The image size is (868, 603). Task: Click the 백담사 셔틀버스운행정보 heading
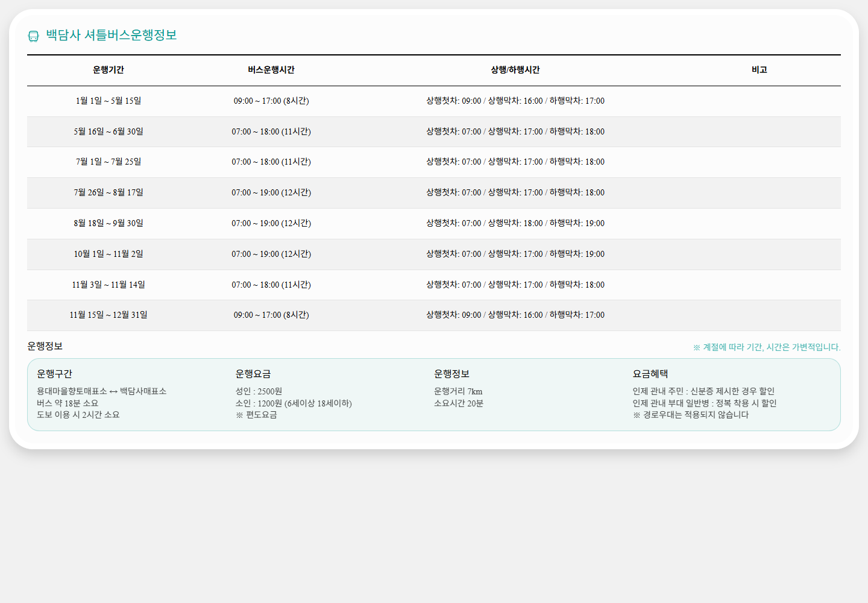coord(112,35)
